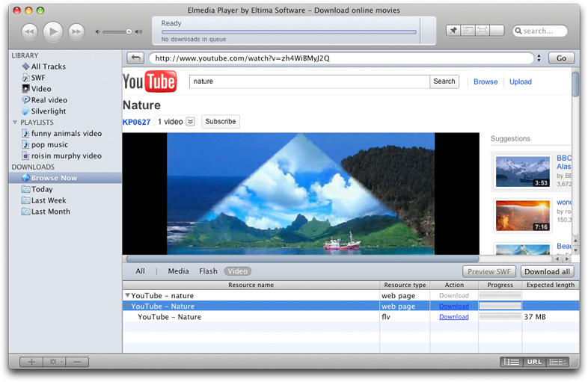The image size is (588, 382).
Task: Open the URL history stepper arrows
Action: 539,58
